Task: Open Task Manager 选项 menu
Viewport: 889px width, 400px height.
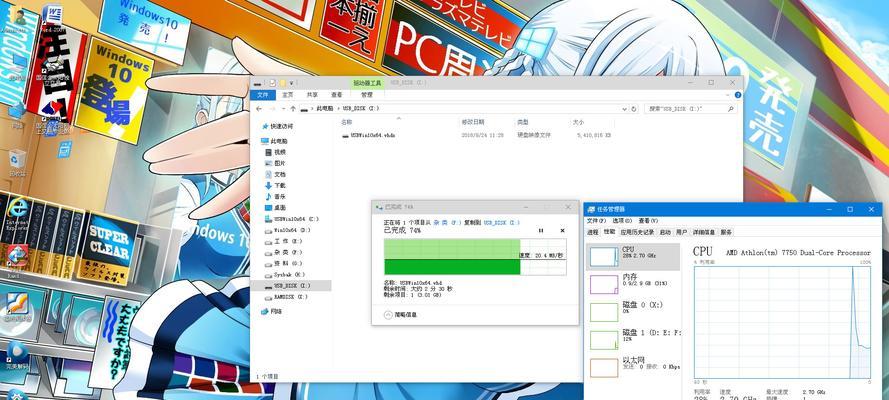Action: 622,220
